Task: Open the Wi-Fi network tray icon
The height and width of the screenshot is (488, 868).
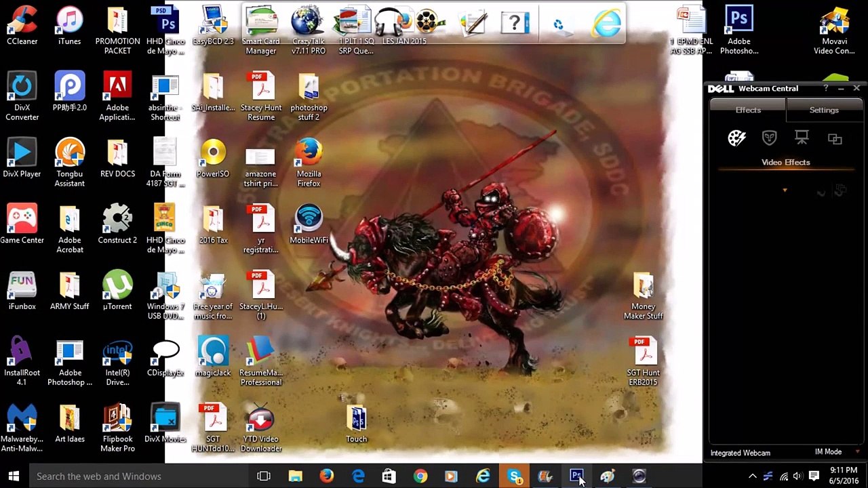Action: tap(783, 476)
